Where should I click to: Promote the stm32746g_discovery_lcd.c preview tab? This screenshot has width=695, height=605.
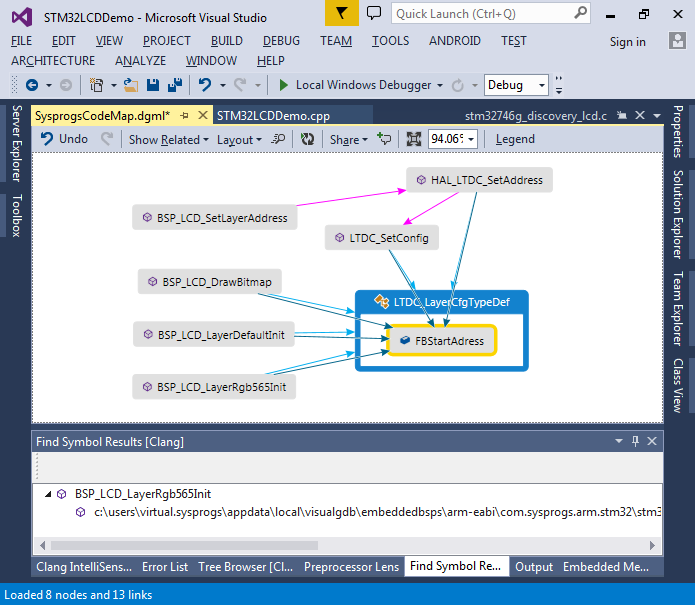(x=622, y=116)
